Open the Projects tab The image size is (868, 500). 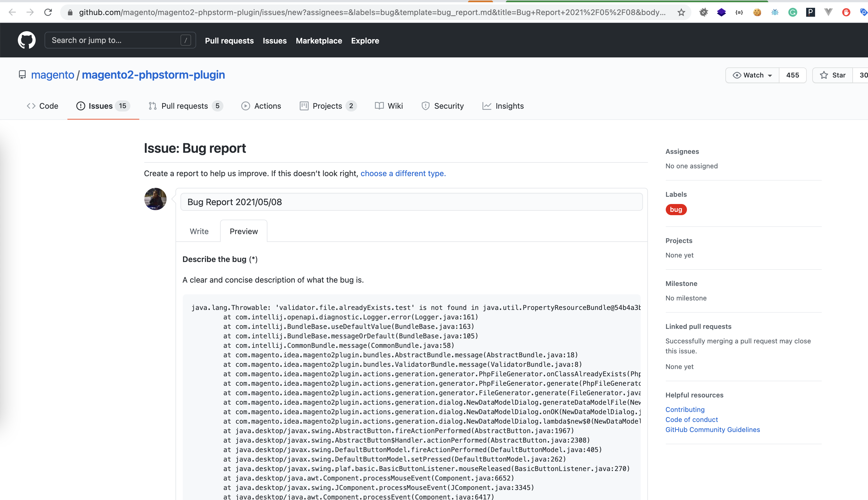[328, 106]
